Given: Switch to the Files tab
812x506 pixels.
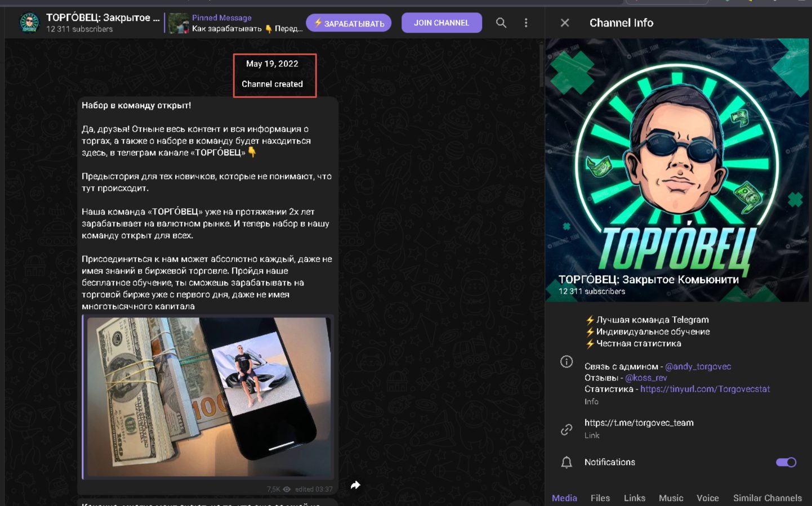Looking at the screenshot, I should click(600, 498).
